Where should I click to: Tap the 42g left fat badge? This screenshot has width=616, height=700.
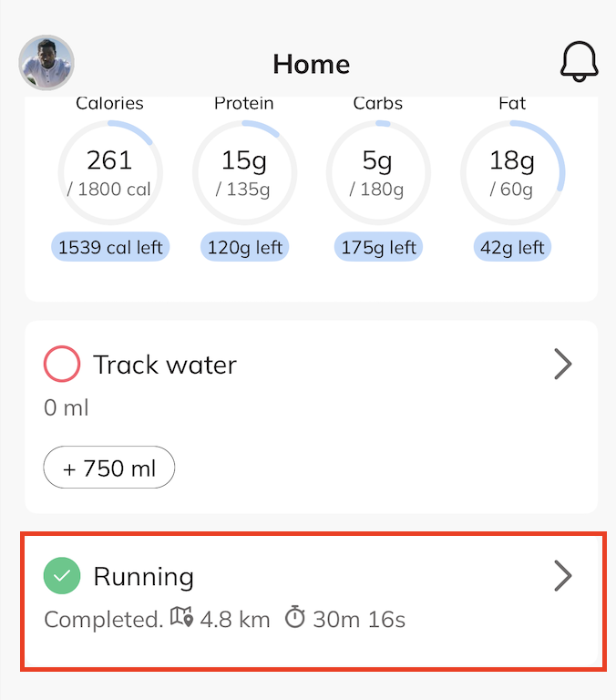point(512,247)
